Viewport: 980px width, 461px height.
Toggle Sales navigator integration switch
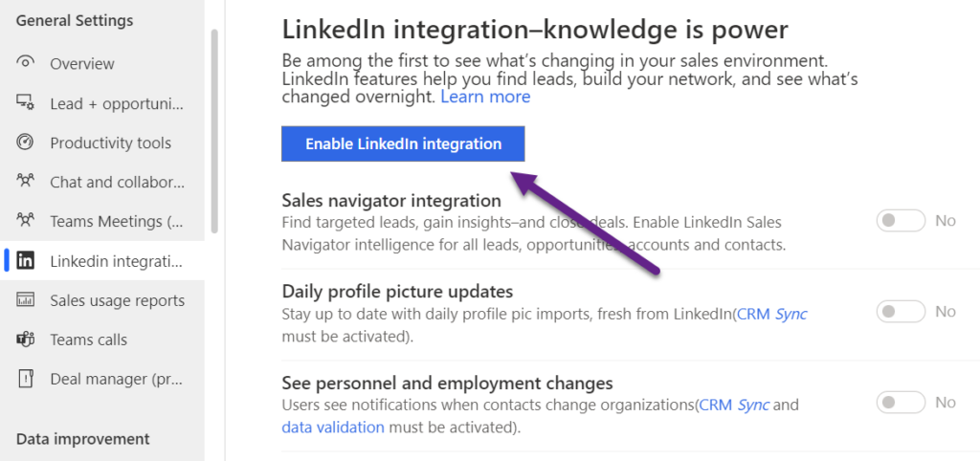pos(901,221)
